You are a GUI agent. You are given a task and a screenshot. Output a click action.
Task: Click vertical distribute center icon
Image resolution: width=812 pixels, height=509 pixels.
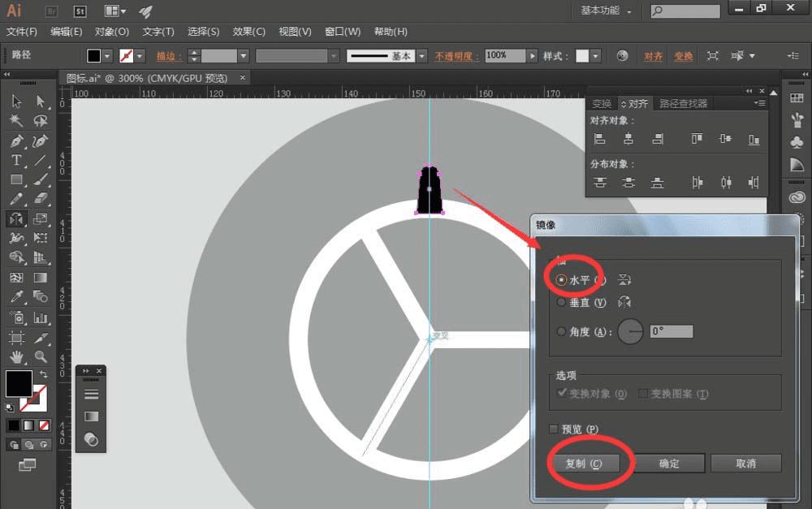628,183
